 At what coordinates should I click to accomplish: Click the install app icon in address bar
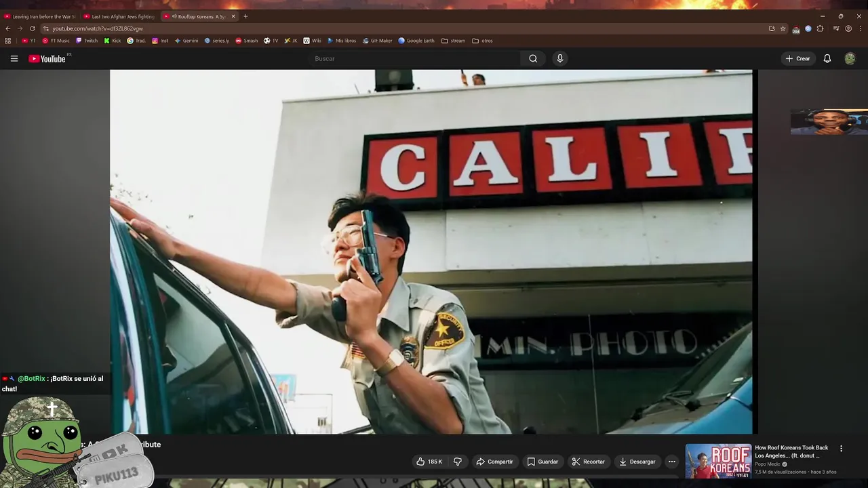[x=772, y=28]
